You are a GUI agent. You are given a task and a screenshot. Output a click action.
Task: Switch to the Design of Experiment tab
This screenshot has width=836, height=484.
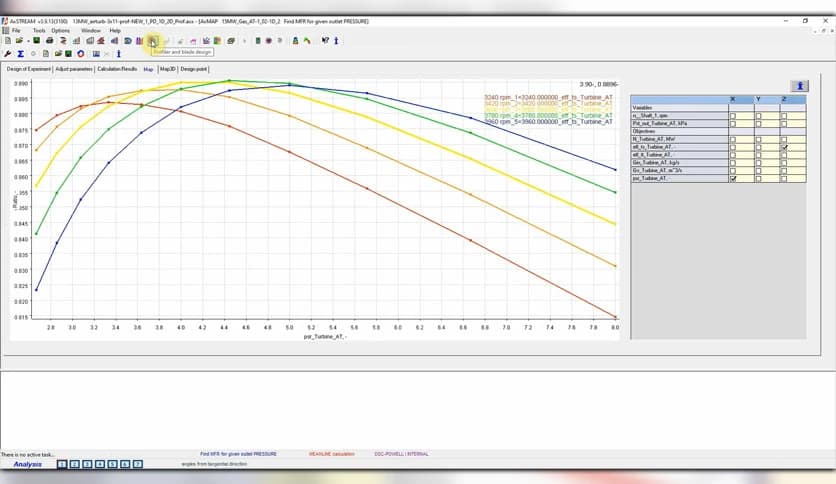pyautogui.click(x=29, y=69)
